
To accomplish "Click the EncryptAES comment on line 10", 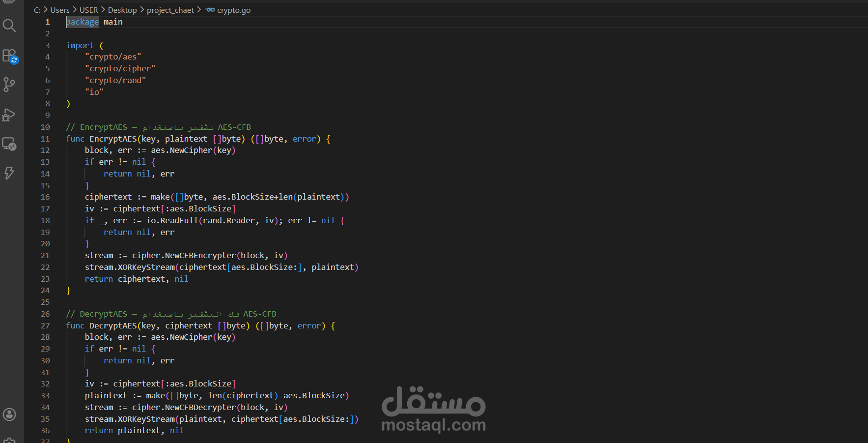I will (x=158, y=127).
